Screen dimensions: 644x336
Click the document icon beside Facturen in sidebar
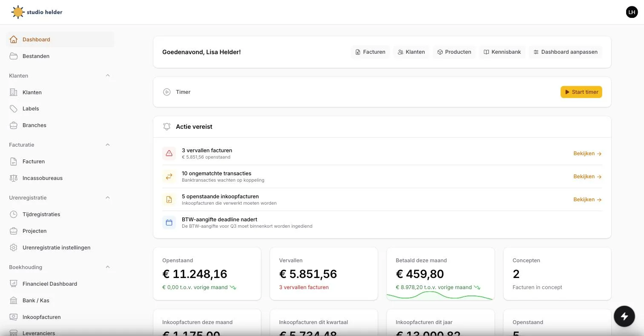click(14, 162)
